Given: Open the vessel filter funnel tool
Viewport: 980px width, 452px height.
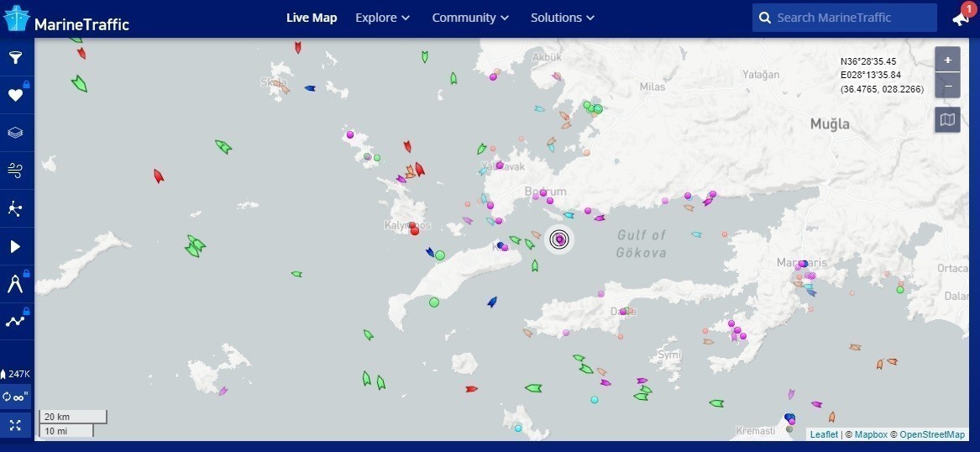Looking at the screenshot, I should (15, 57).
